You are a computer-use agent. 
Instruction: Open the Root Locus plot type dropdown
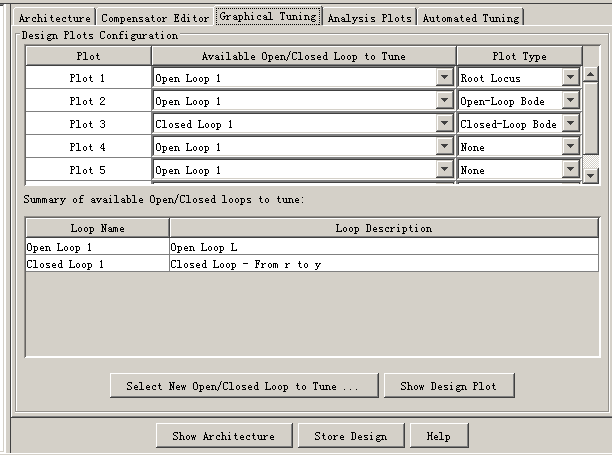[x=571, y=78]
